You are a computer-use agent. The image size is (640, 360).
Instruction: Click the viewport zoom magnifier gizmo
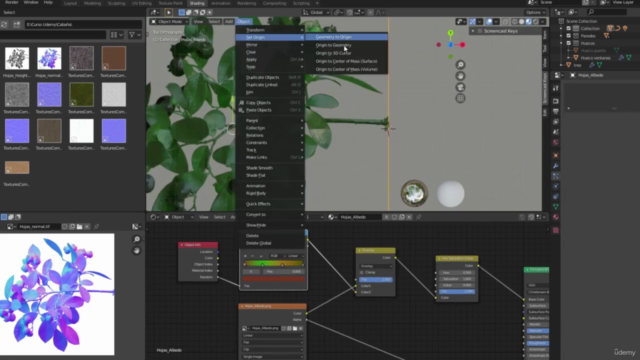460,65
